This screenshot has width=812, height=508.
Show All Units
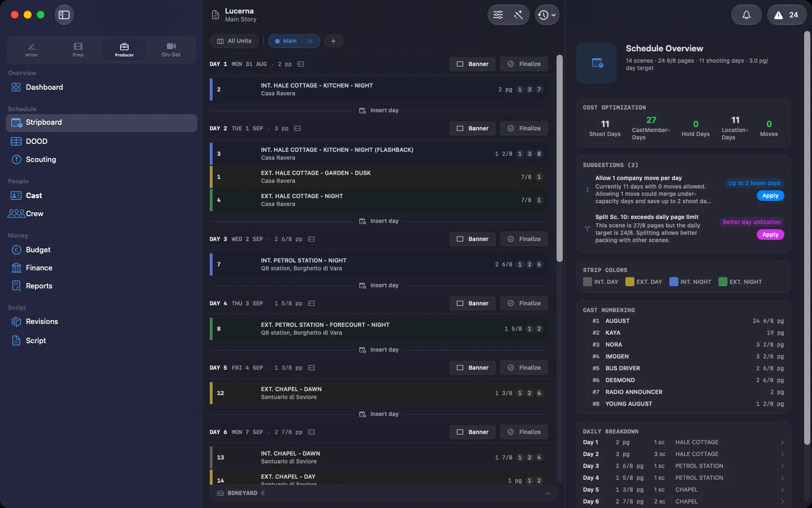tap(235, 41)
